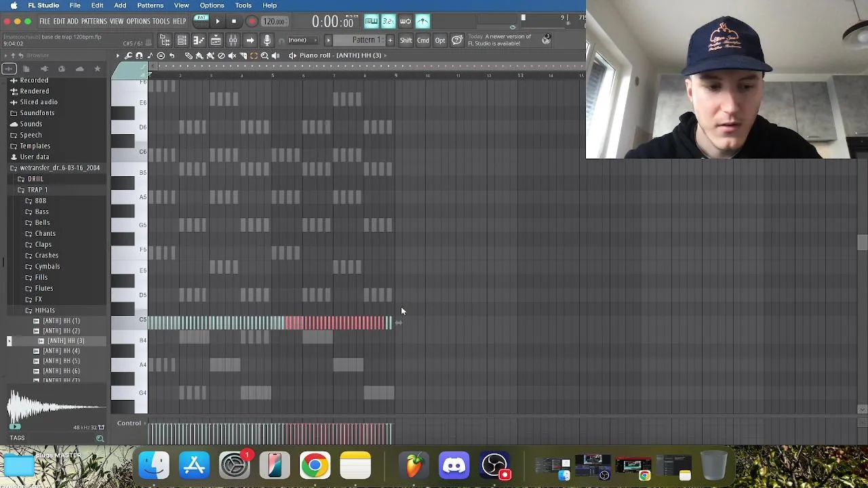
Task: Toggle the piano roll magnet snap icon
Action: (x=139, y=56)
